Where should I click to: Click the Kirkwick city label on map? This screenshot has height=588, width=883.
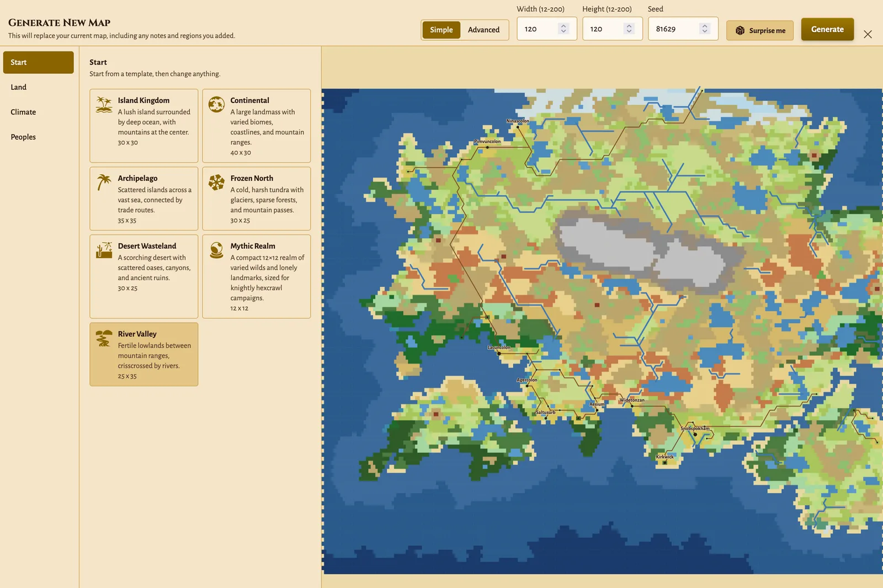664,457
